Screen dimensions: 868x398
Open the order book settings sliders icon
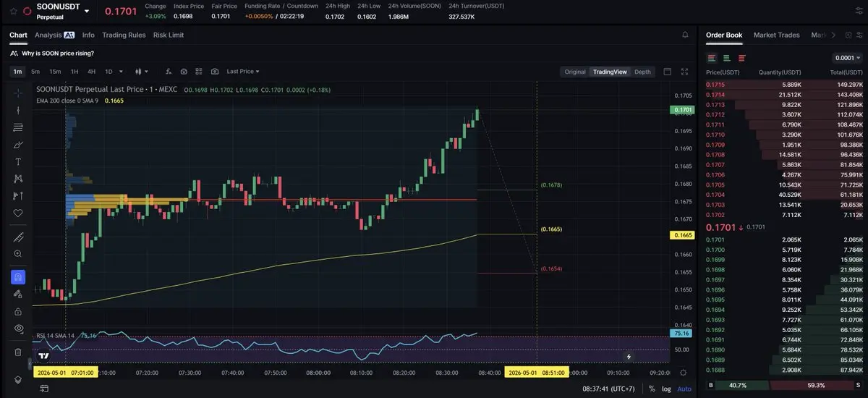click(x=858, y=35)
